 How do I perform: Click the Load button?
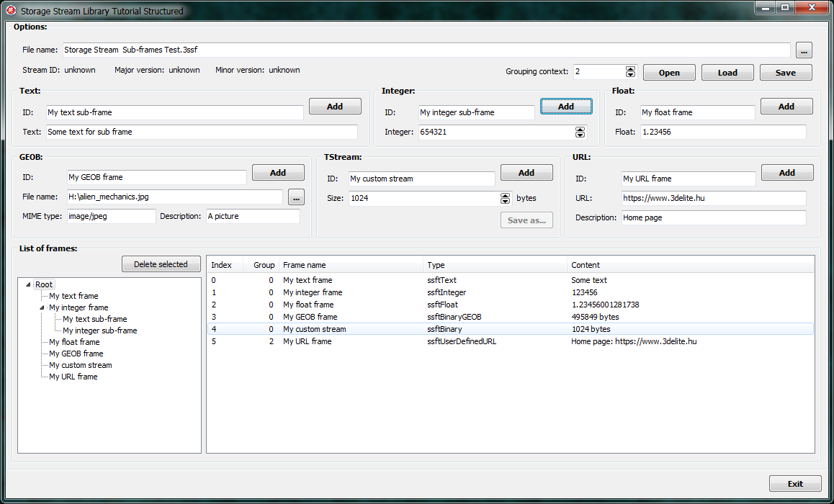(727, 73)
